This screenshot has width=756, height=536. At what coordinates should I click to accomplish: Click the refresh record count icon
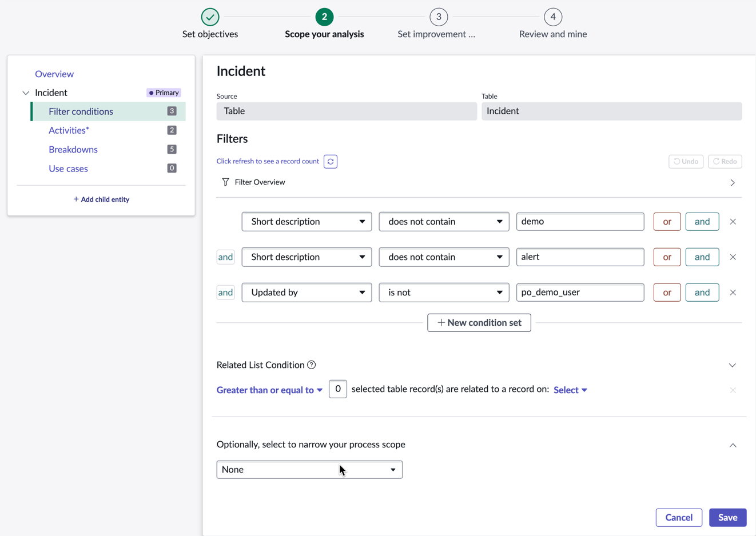click(331, 162)
